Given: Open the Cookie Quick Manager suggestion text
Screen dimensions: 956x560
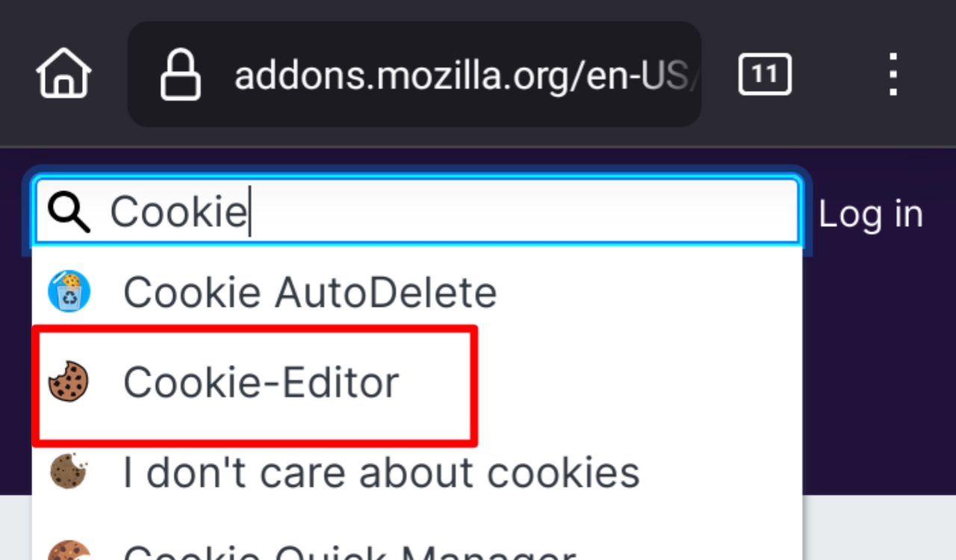Looking at the screenshot, I should tap(349, 553).
